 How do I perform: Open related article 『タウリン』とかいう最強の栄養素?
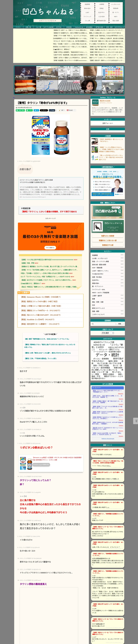coord(49,211)
